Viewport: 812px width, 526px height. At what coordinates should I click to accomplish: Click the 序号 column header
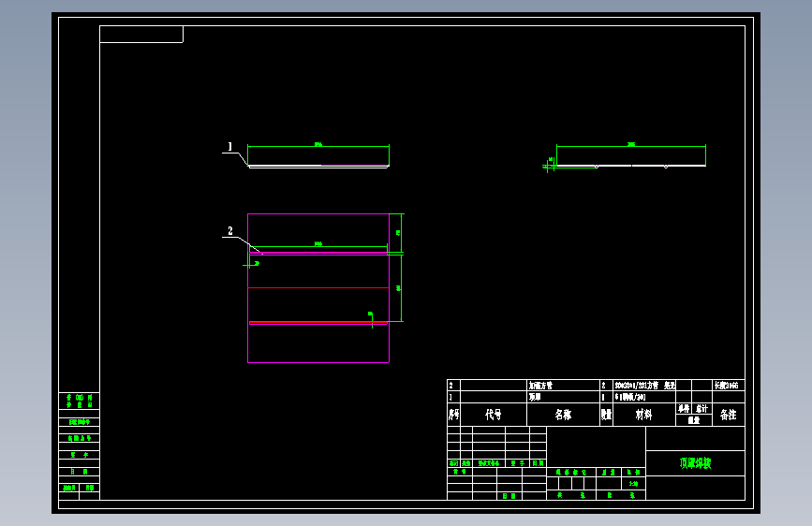[453, 415]
